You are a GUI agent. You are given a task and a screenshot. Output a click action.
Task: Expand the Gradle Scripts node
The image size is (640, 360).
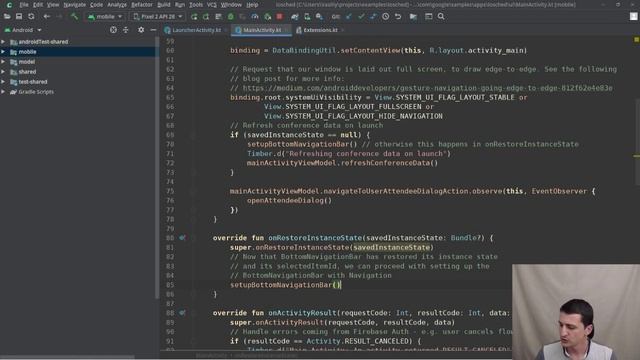click(3, 92)
